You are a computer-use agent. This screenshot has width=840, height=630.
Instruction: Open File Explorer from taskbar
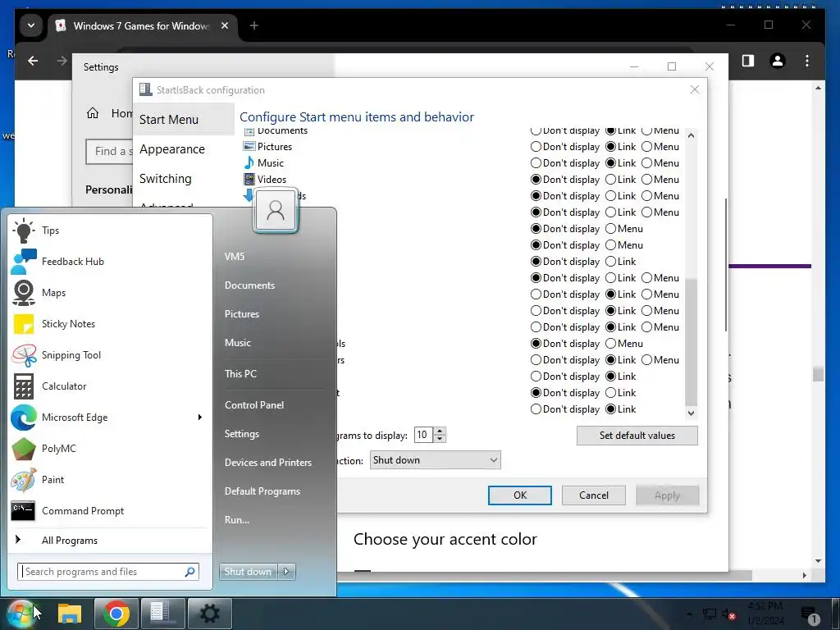click(x=70, y=613)
